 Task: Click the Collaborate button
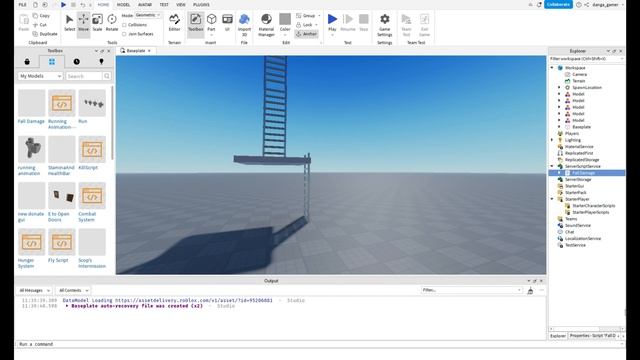(558, 4)
